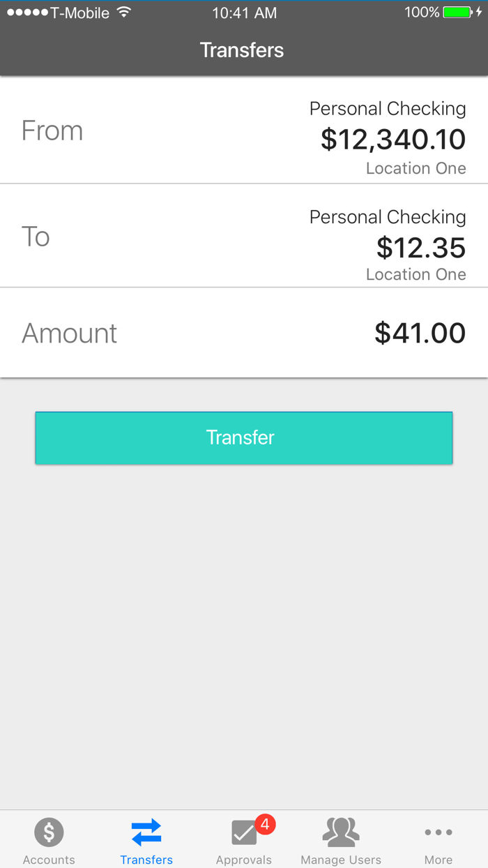Image resolution: width=488 pixels, height=868 pixels.
Task: Switch to the Manage Users tab
Action: [x=341, y=839]
